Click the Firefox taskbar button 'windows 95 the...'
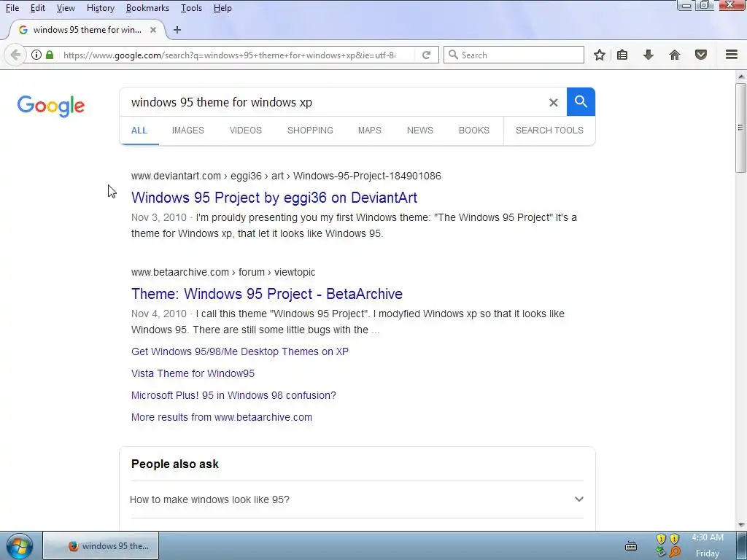 pyautogui.click(x=101, y=545)
